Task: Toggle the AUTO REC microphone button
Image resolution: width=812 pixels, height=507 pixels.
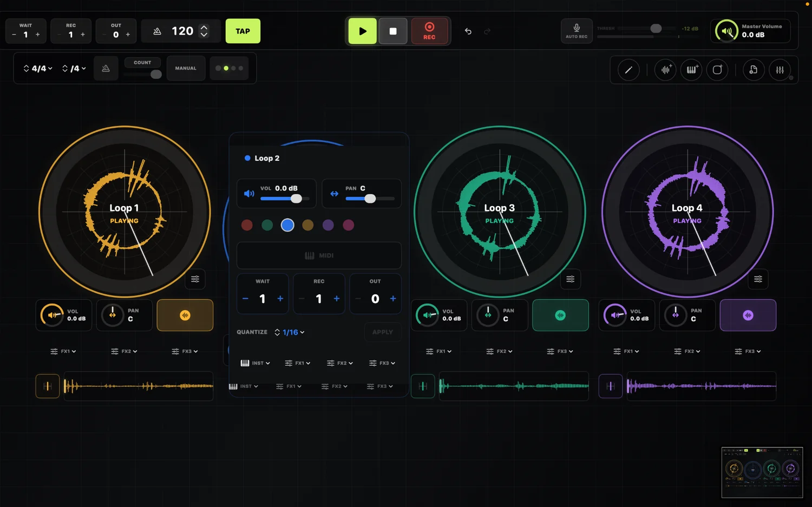Action: [x=577, y=31]
